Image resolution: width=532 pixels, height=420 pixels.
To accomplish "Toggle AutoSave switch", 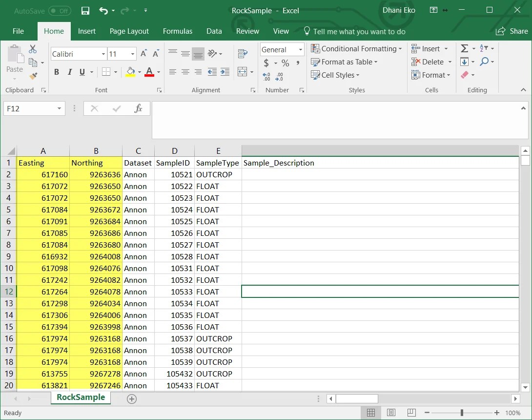I will [x=60, y=11].
